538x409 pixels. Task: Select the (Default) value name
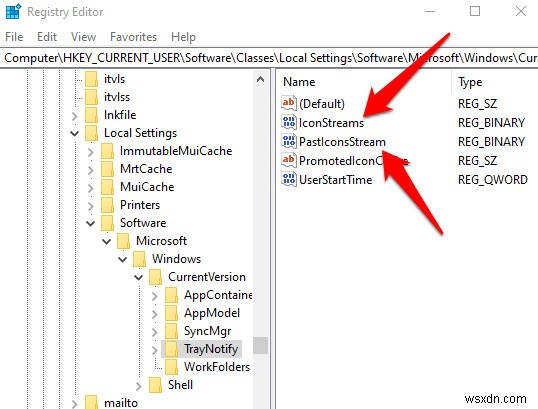click(322, 104)
